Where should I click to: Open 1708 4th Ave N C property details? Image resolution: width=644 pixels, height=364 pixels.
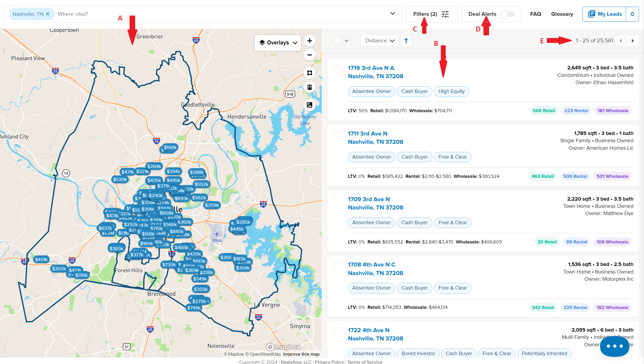(x=375, y=269)
